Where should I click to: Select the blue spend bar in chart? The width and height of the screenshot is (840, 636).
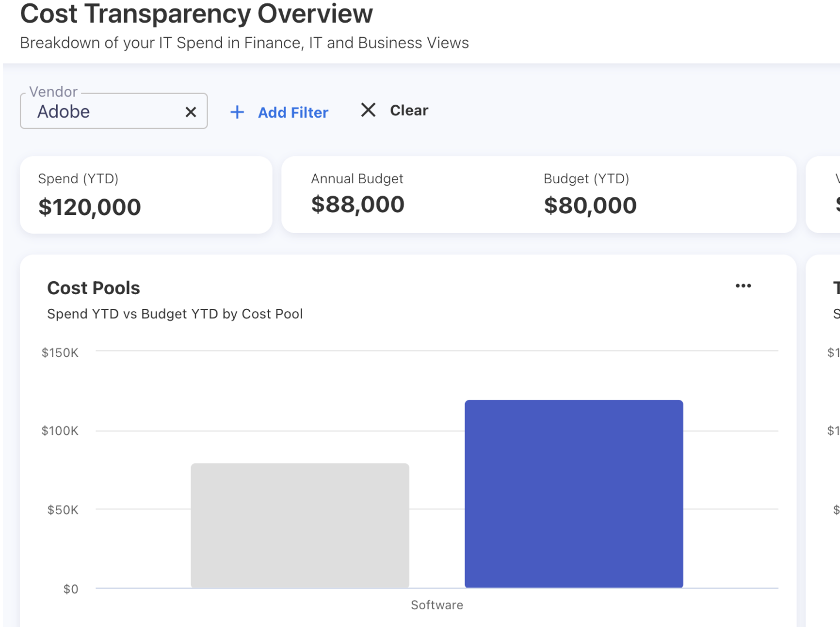[574, 493]
